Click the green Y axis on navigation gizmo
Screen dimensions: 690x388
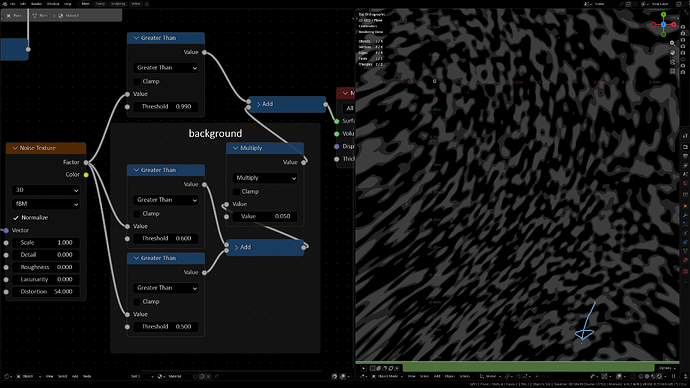point(663,15)
